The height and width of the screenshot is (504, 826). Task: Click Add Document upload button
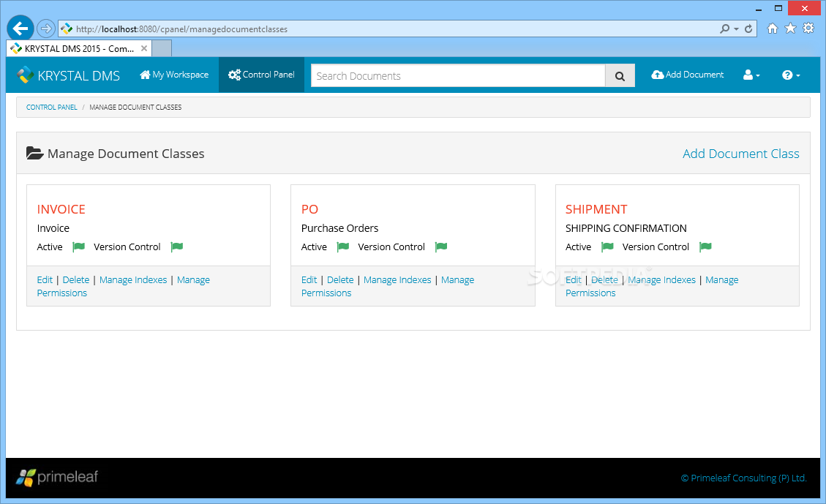coord(688,75)
